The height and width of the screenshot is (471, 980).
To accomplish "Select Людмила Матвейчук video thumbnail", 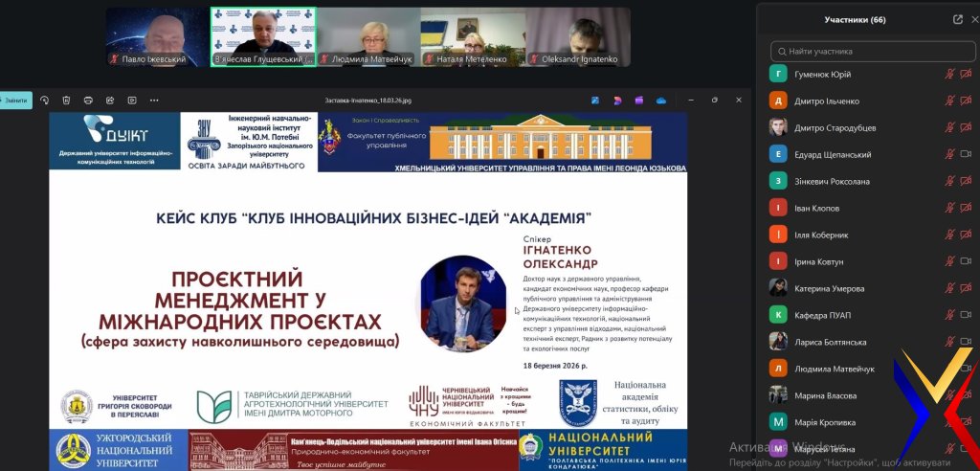I will 368,37.
